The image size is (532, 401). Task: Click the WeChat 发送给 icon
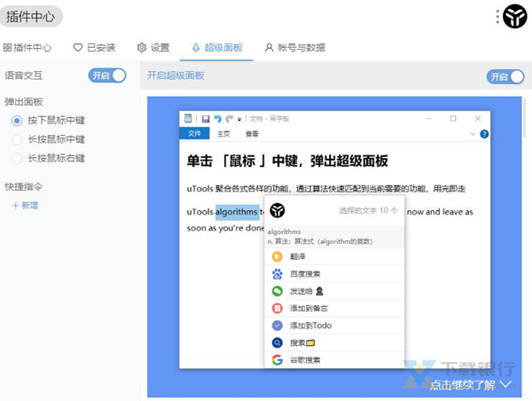tap(278, 291)
